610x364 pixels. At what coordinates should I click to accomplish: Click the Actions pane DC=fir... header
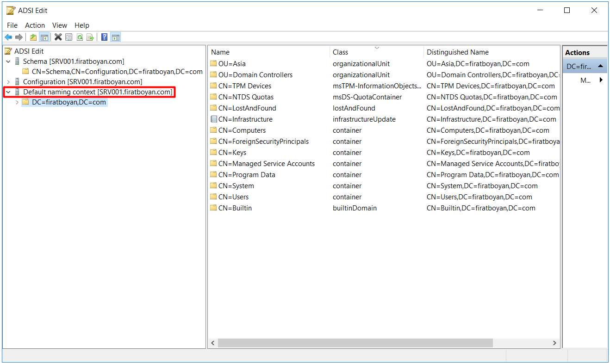tap(585, 66)
